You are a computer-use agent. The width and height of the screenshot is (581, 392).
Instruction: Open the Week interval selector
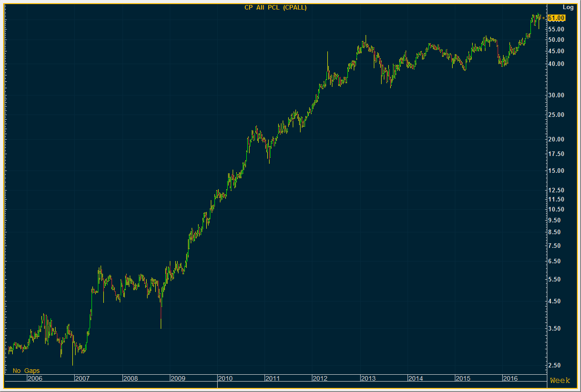(560, 380)
